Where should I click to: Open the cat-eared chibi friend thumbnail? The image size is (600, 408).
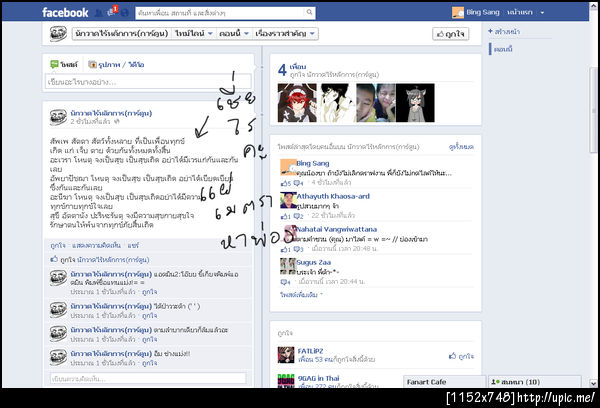coord(415,103)
